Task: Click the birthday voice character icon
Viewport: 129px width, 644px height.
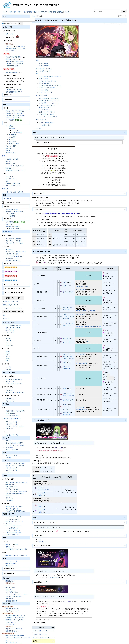Action: tap(17, 37)
